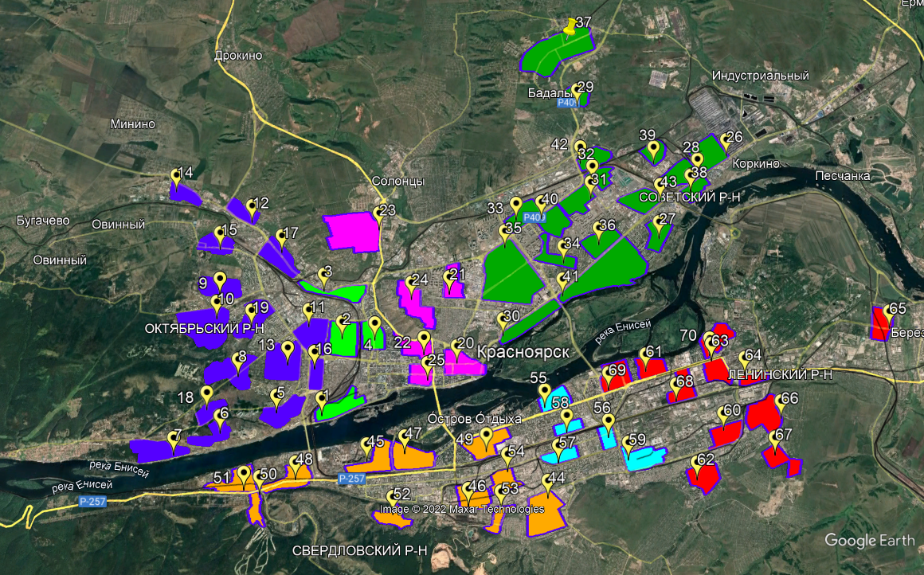Click placemark pin number 39

(x=654, y=147)
